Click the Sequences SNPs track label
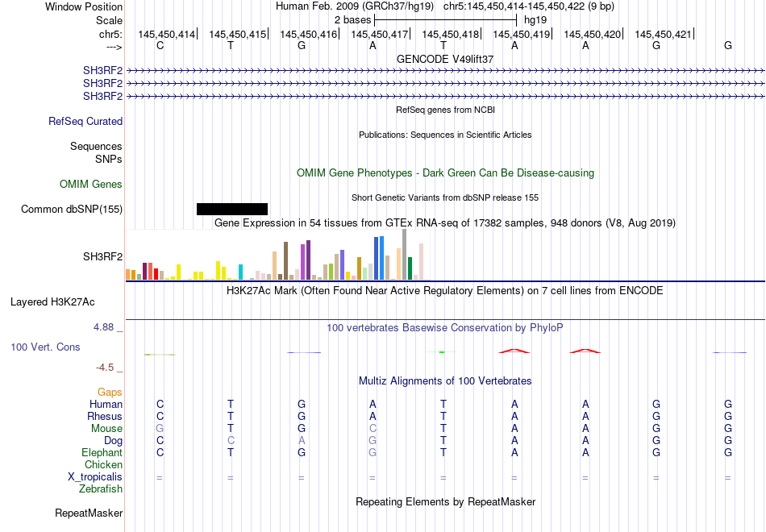This screenshot has height=532, width=766. (96, 152)
